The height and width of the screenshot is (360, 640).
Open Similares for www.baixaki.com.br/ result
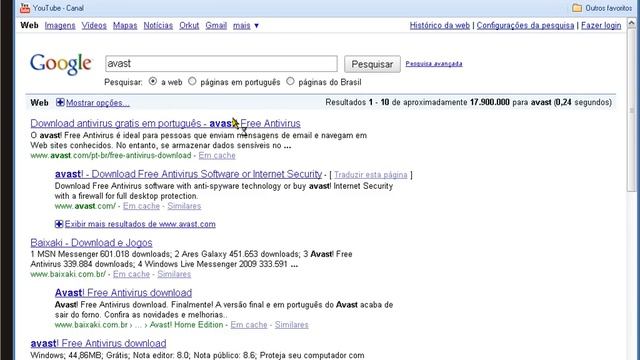174,274
